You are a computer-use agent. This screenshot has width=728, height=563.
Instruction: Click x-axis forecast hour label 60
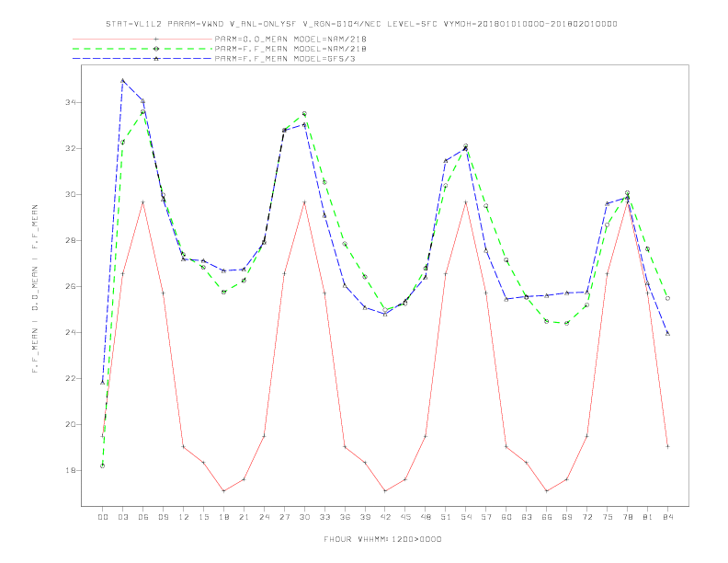coord(506,517)
